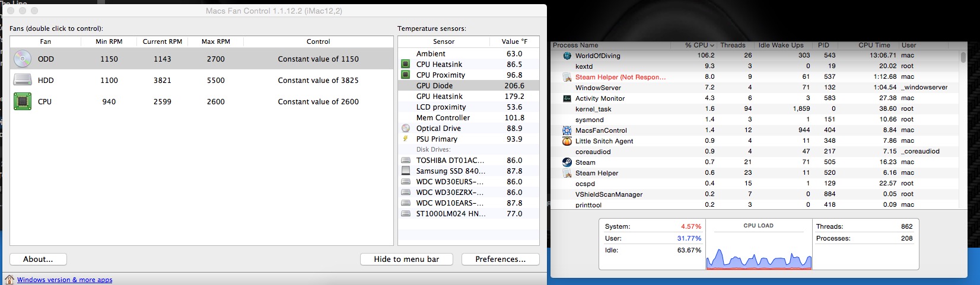Image resolution: width=980 pixels, height=285 pixels.
Task: Click the User CPU percentage 31.77%
Action: pyautogui.click(x=689, y=238)
